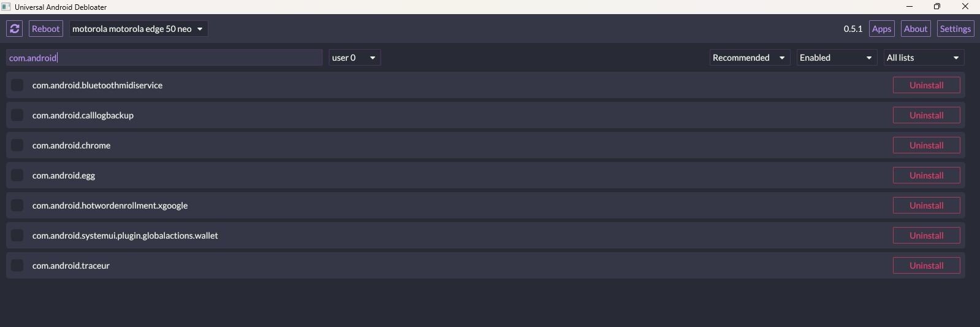
Task: Minimize the Universal Android Debloater window
Action: click(x=910, y=7)
